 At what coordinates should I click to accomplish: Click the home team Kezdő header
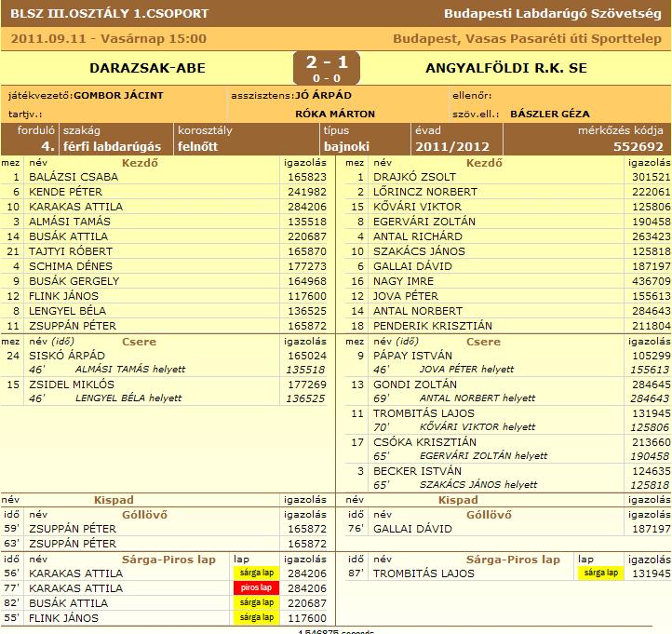(x=140, y=163)
